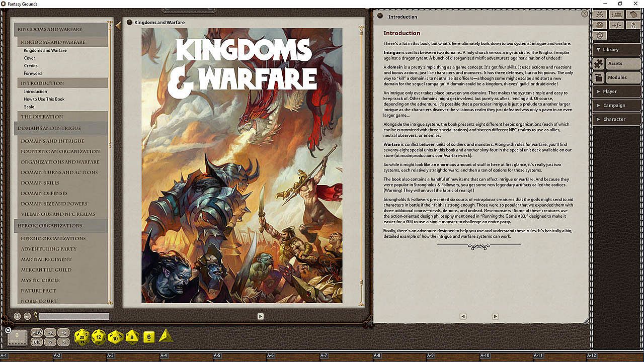The width and height of the screenshot is (644, 362).
Task: Collapse the Library sidebar section
Action: point(617,49)
